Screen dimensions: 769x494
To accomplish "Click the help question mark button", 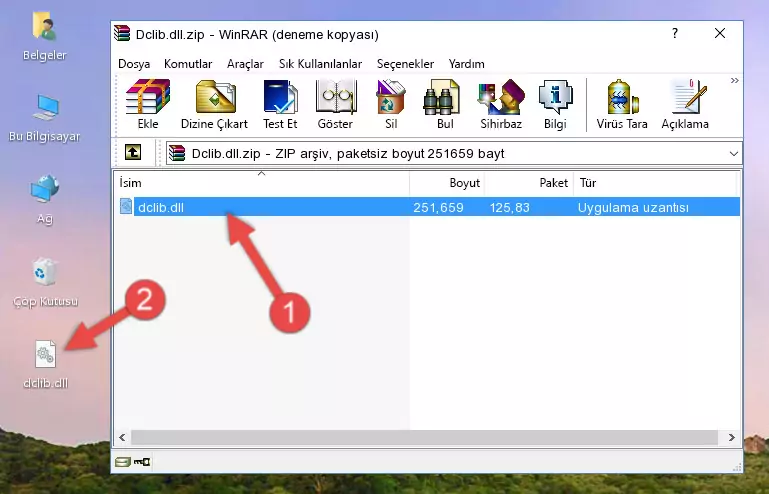I will (675, 33).
